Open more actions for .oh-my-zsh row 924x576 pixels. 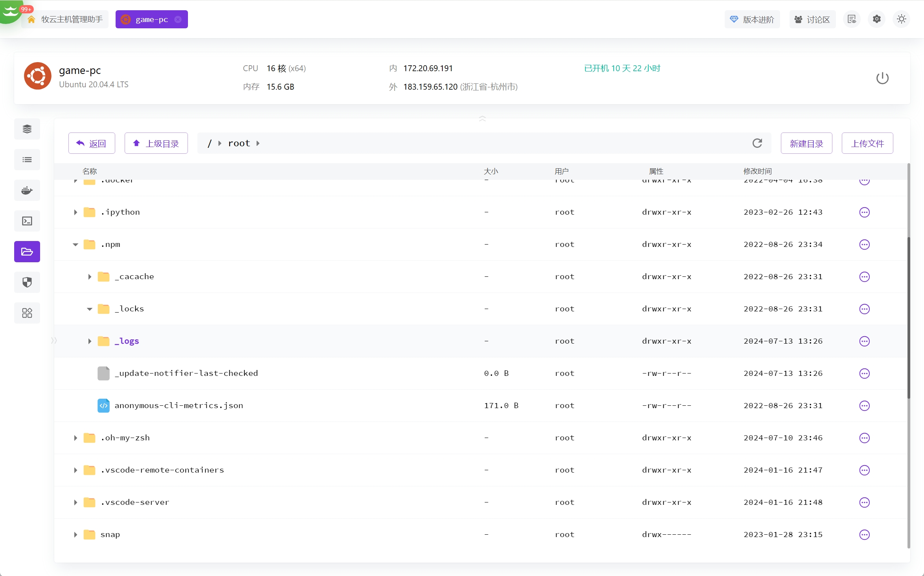click(864, 438)
